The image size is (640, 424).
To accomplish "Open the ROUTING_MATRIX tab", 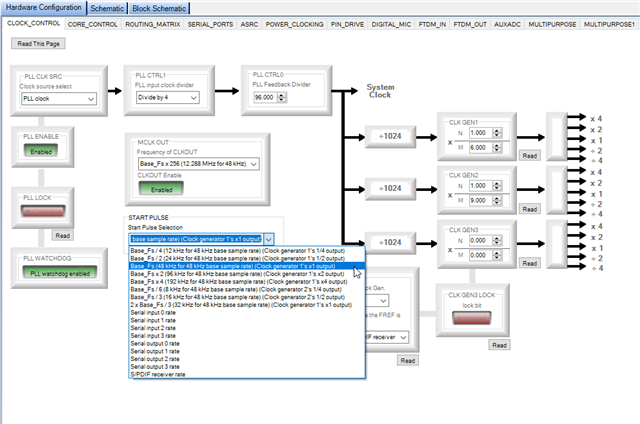I will coord(153,24).
